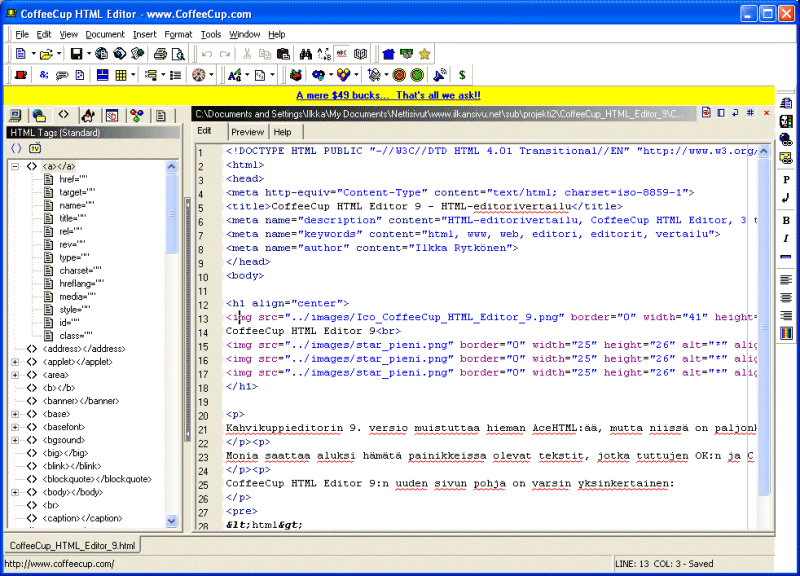800x576 pixels.
Task: Select the <blockquote></blockquote> tag item
Action: (x=97, y=479)
